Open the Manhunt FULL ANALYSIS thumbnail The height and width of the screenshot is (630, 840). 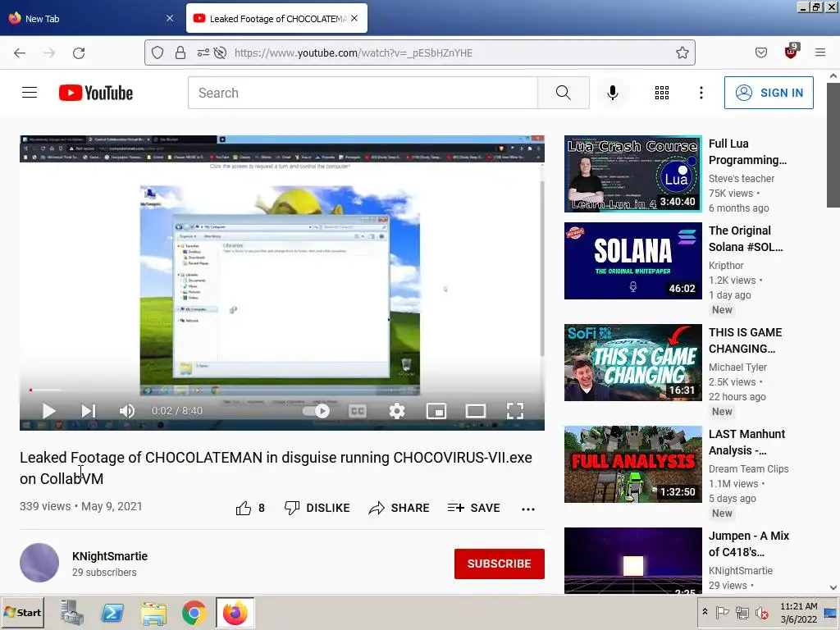633,464
